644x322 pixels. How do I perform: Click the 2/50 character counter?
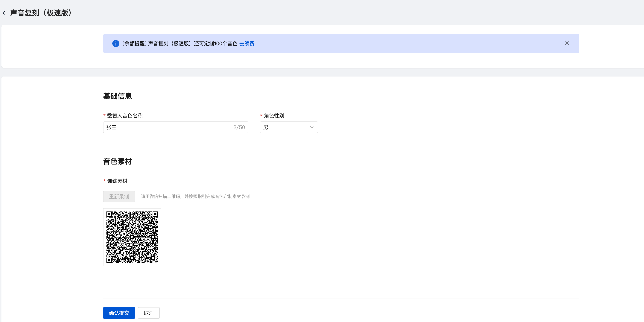(x=239, y=127)
